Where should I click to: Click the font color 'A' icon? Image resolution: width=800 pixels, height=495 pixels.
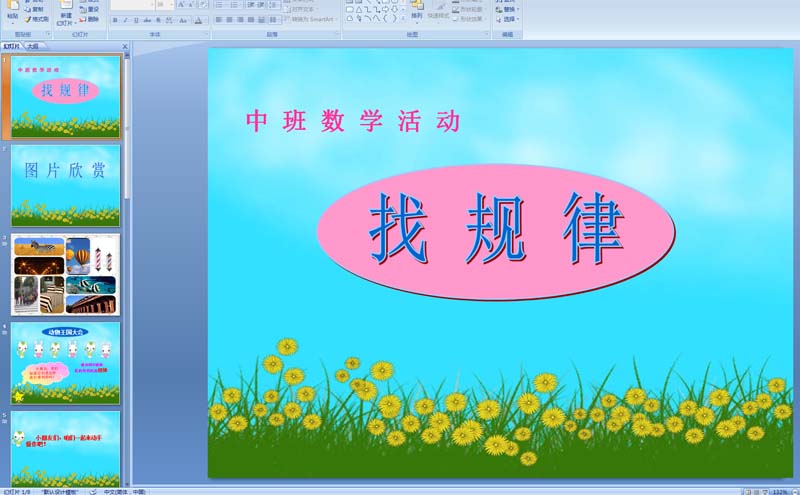coord(198,19)
